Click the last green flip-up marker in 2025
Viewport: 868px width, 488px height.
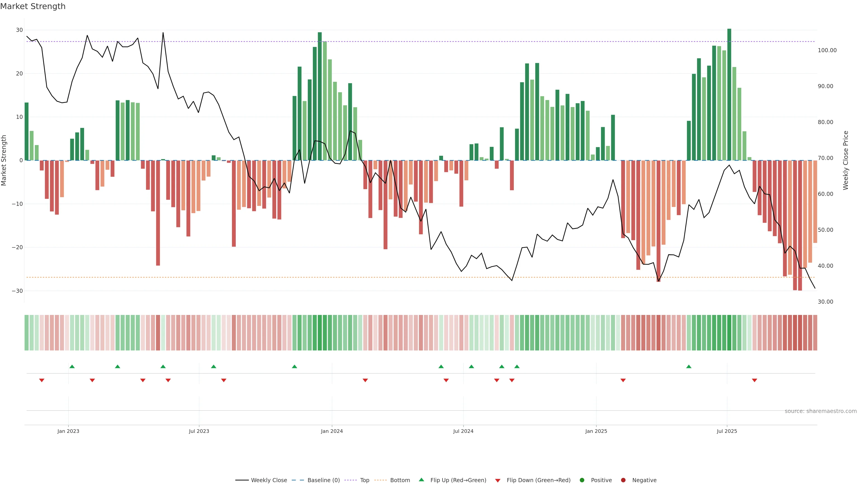689,366
